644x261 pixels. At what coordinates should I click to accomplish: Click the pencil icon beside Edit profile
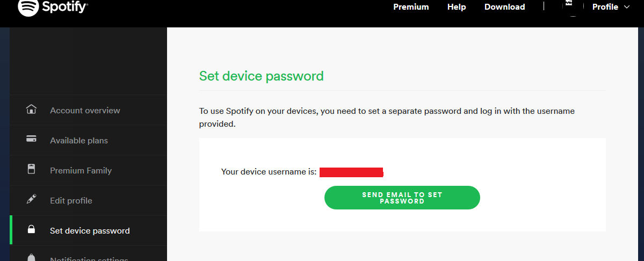coord(31,199)
